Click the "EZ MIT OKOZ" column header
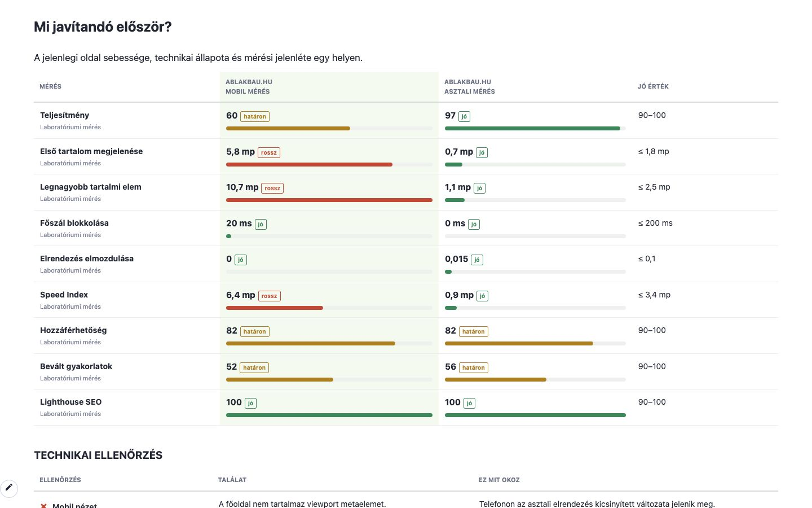 (x=499, y=480)
